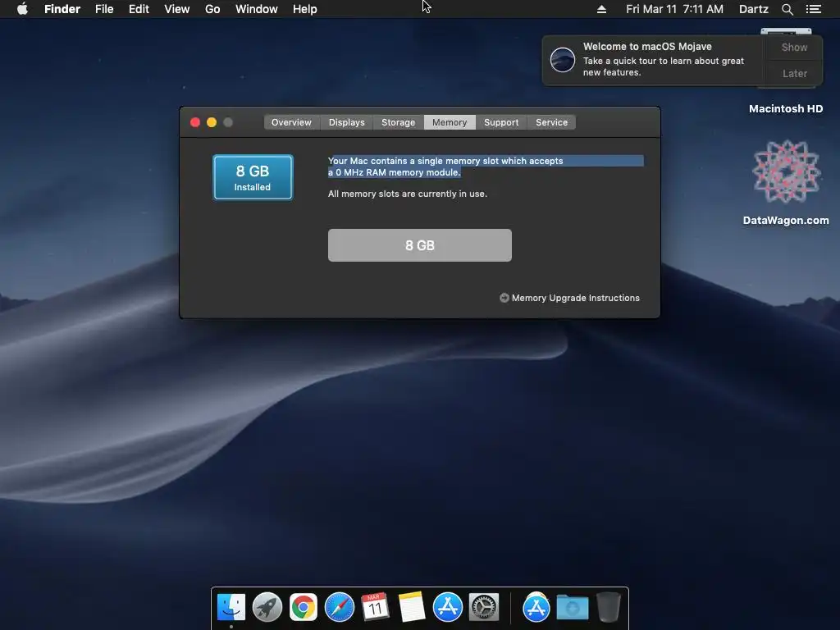Open the Window menu
The width and height of the screenshot is (840, 630).
[257, 9]
